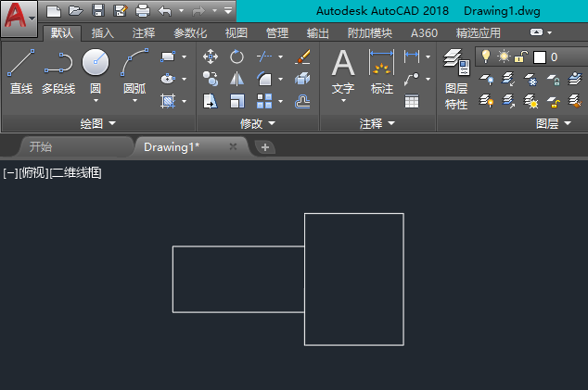Viewport: 588px width, 390px height.
Task: Open the Customize Quick Access Toolbar dropdown
Action: click(228, 11)
